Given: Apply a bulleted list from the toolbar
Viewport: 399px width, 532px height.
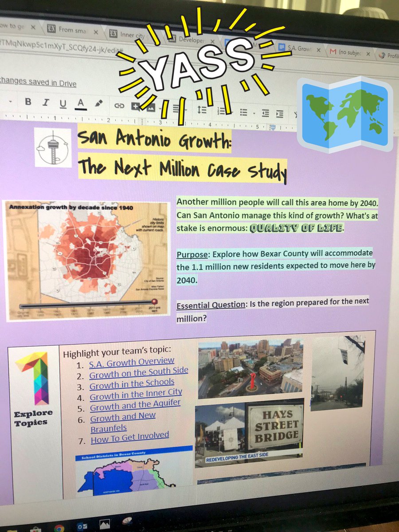Looking at the screenshot, I should click(243, 112).
